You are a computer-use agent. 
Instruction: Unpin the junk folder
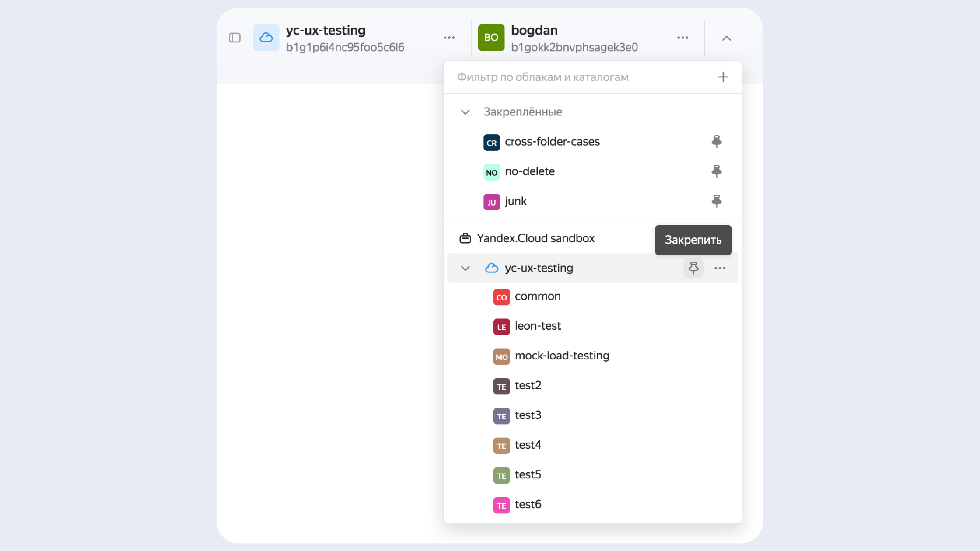click(x=717, y=201)
